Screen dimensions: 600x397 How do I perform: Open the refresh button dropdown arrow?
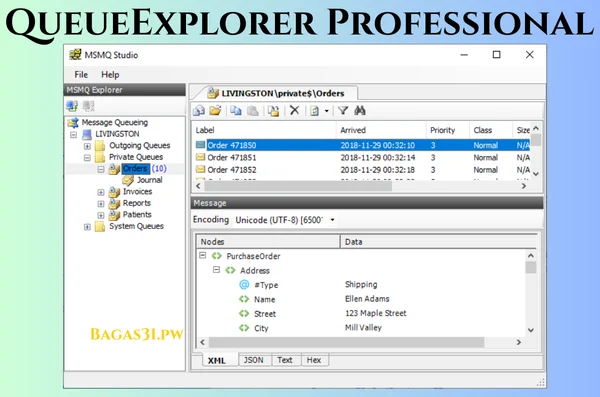coord(326,111)
